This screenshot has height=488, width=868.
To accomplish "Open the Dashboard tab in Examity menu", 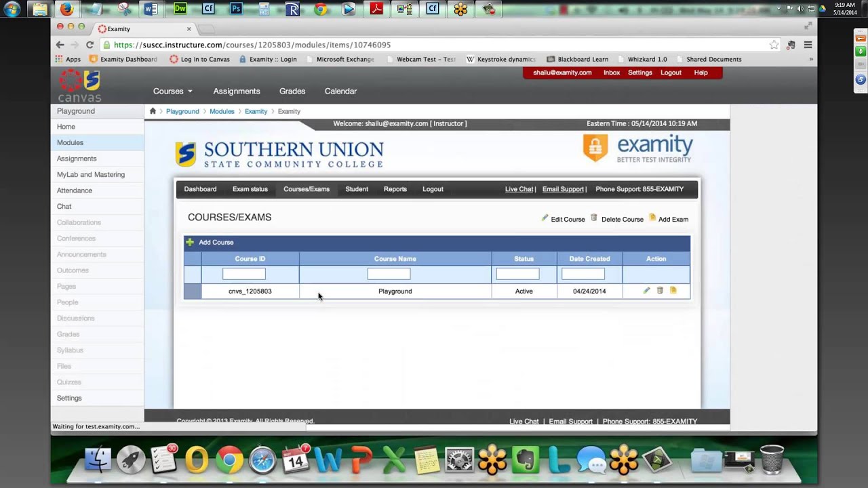I will (200, 189).
